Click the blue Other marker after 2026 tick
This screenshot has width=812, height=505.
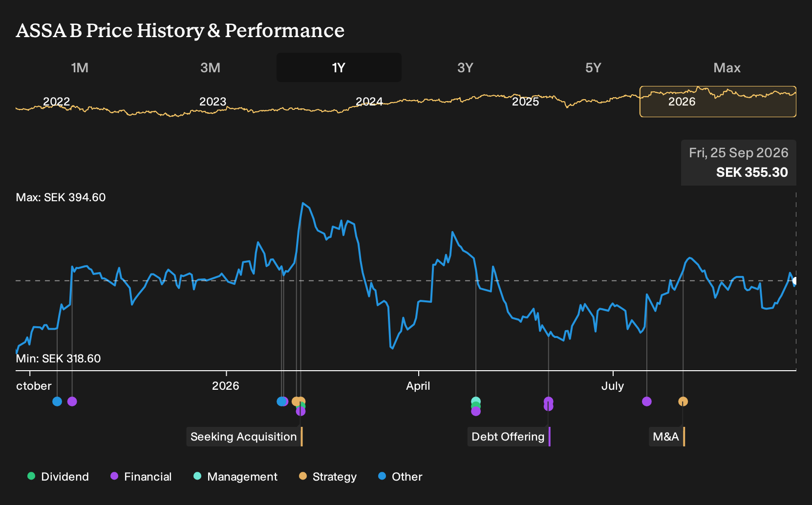point(280,401)
